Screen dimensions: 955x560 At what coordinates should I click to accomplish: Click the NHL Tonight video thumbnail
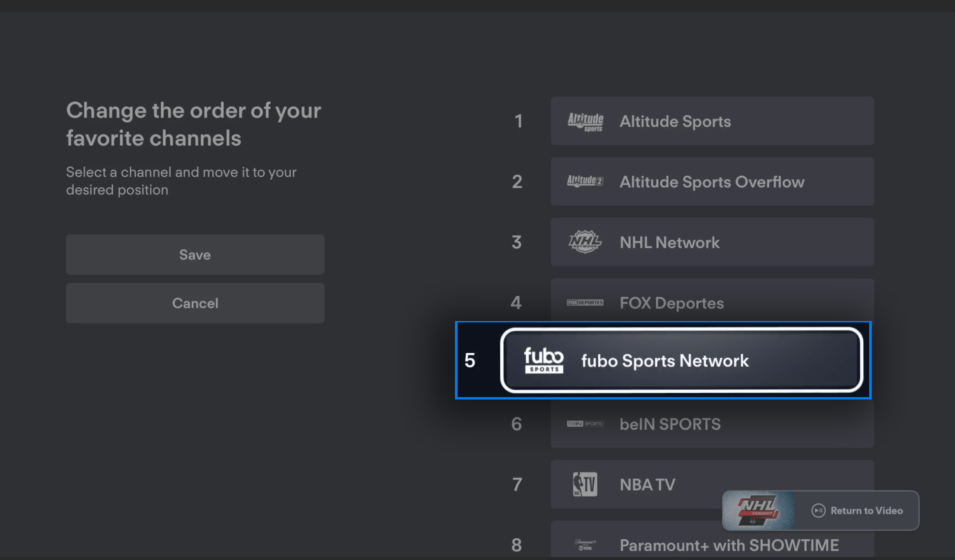[758, 511]
